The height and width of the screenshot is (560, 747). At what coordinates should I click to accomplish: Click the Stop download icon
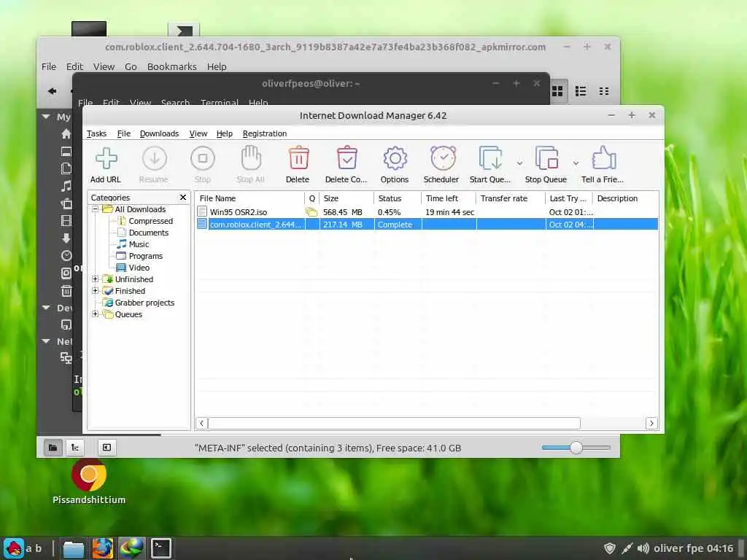[203, 158]
